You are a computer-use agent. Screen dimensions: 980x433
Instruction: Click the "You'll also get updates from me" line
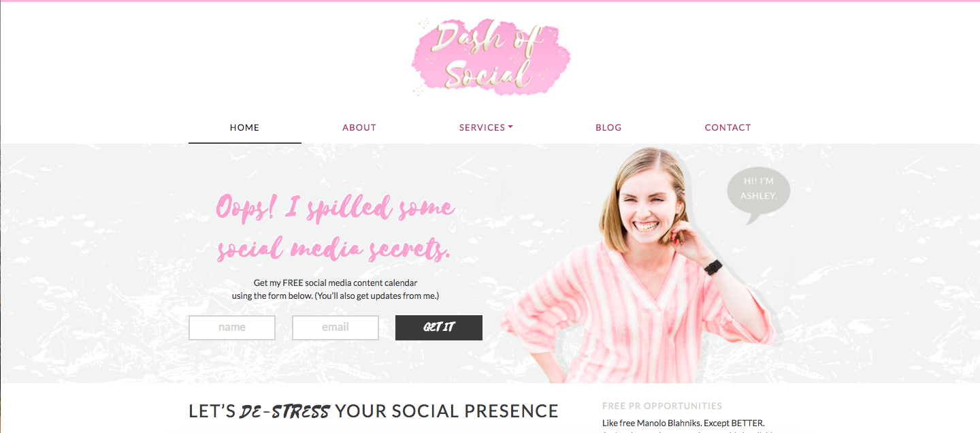(x=377, y=295)
